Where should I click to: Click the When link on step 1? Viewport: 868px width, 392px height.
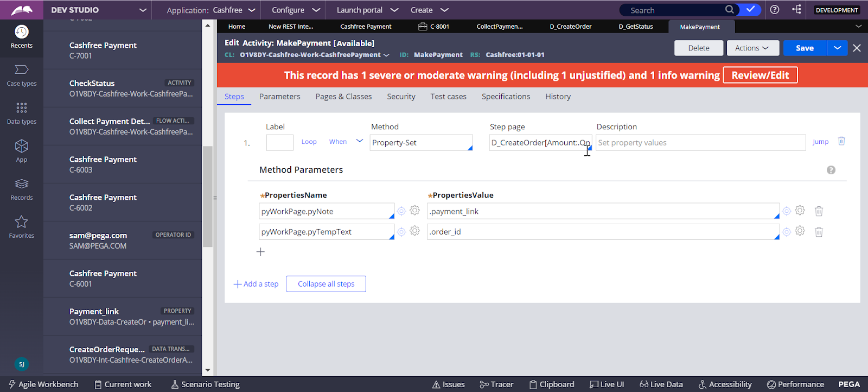point(337,142)
